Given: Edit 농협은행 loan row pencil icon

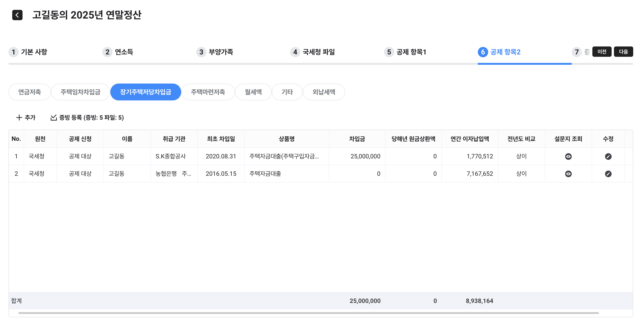Looking at the screenshot, I should (608, 174).
